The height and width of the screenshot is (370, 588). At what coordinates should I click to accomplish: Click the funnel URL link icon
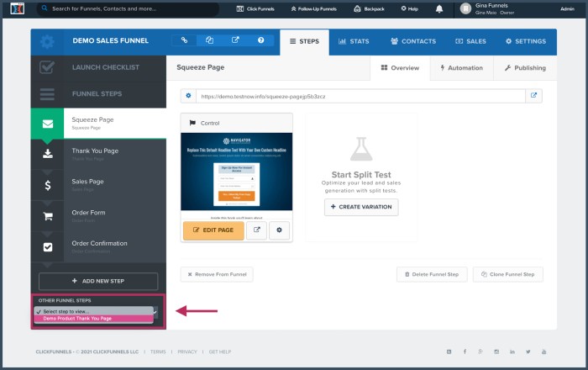coord(184,40)
